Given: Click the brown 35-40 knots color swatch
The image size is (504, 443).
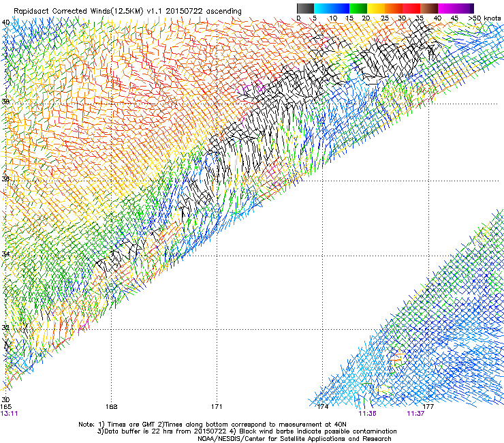Looking at the screenshot, I should click(429, 8).
